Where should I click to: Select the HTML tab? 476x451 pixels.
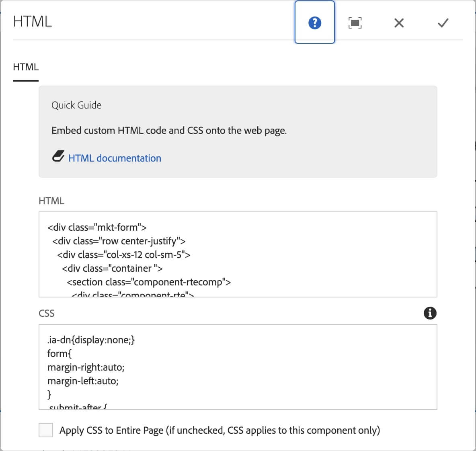(x=26, y=67)
